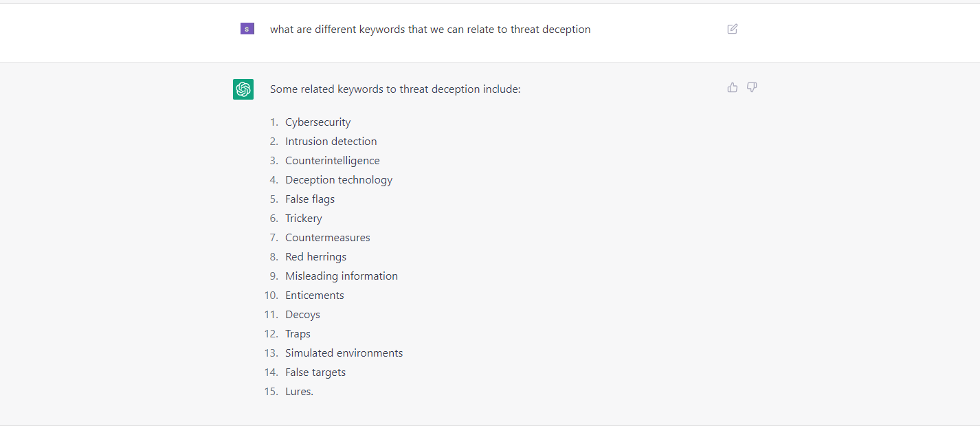980x435 pixels.
Task: Click the edit prompt pencil icon
Action: 732,29
